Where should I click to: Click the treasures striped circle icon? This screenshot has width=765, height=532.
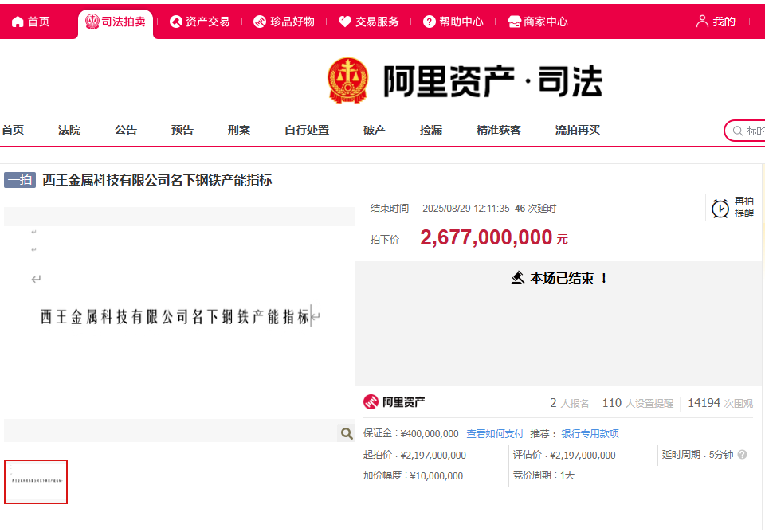click(x=260, y=22)
